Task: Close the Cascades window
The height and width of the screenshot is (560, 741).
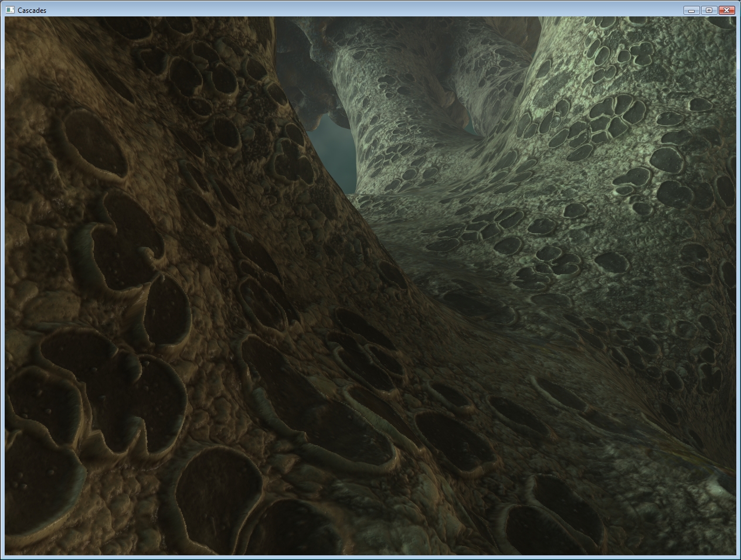Action: click(726, 10)
